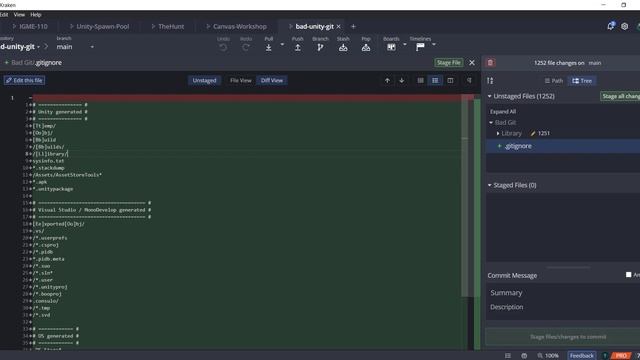The width and height of the screenshot is (640, 360).
Task: Open the Help menu
Action: click(36, 15)
